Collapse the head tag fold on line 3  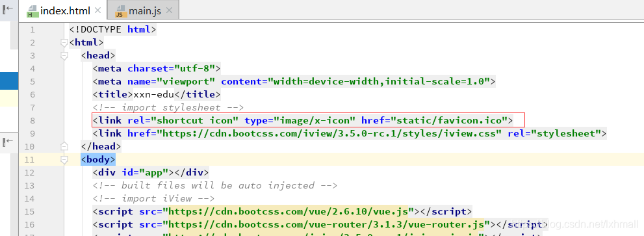coord(64,55)
